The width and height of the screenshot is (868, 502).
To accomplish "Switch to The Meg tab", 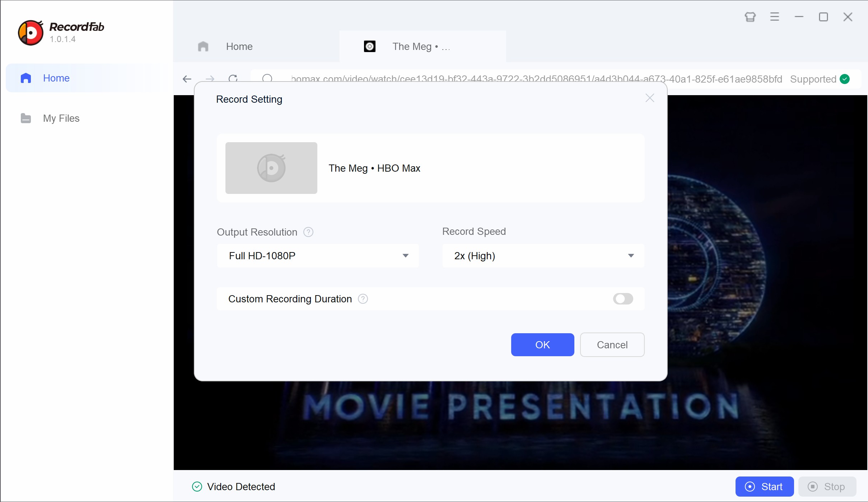I will [x=423, y=46].
